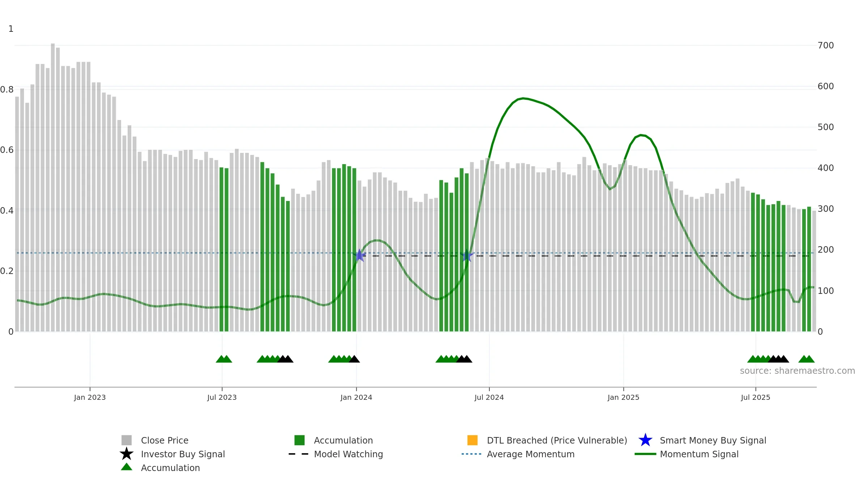The width and height of the screenshot is (868, 488).
Task: Click the green Accumulation square legend swatch
Action: [x=299, y=440]
